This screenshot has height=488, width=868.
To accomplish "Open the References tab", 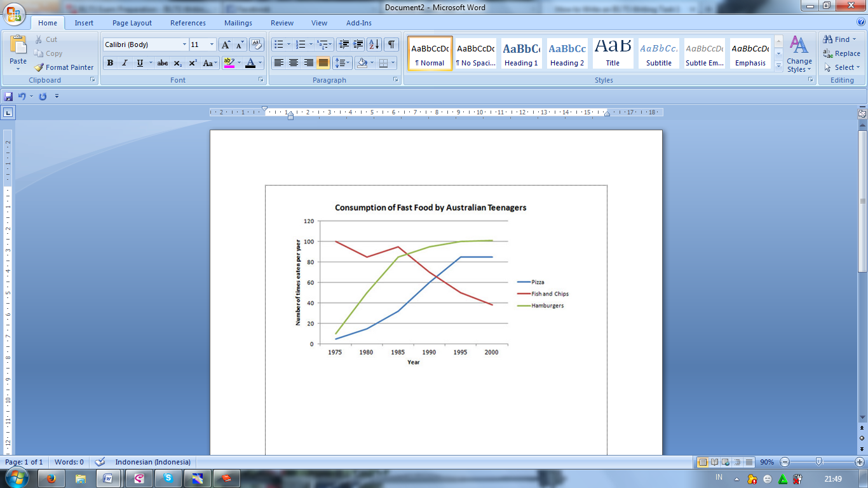I will coord(188,23).
